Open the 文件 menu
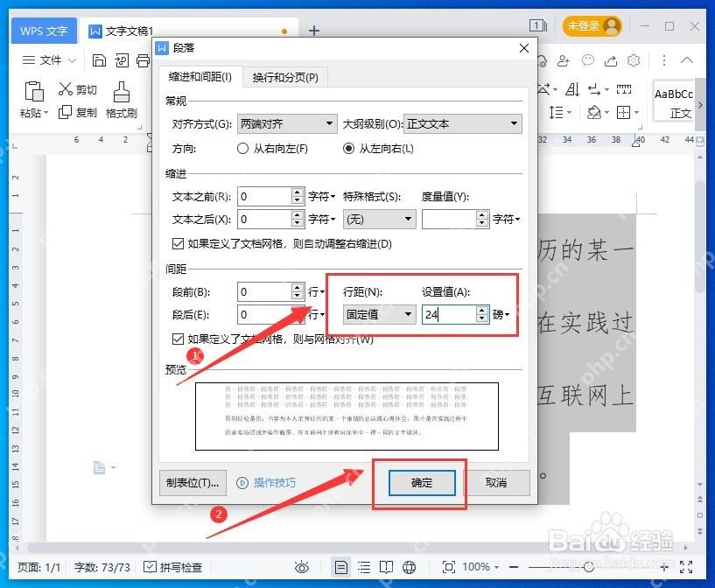Screen dimensions: 715x588 49,60
